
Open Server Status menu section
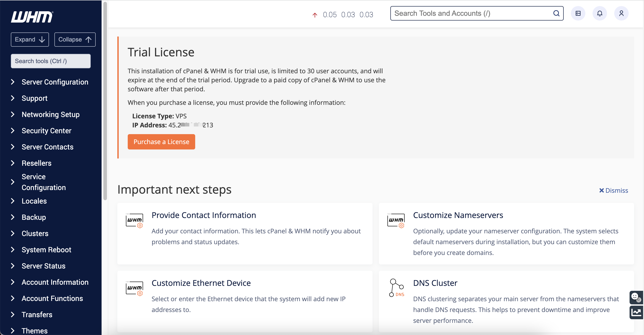pyautogui.click(x=44, y=266)
